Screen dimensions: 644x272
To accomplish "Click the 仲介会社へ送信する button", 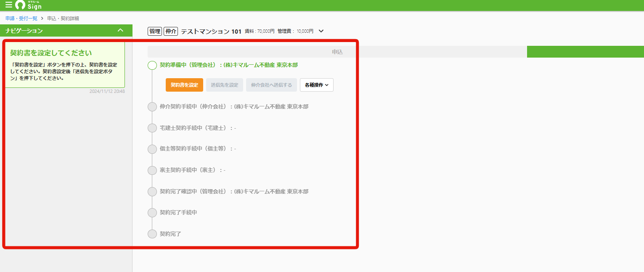I will coord(271,85).
